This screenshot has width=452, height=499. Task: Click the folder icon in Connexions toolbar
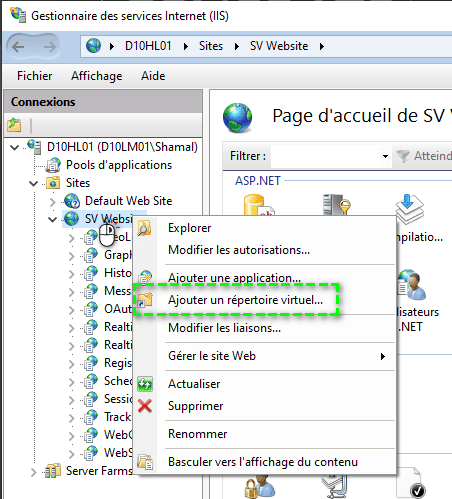tap(14, 125)
